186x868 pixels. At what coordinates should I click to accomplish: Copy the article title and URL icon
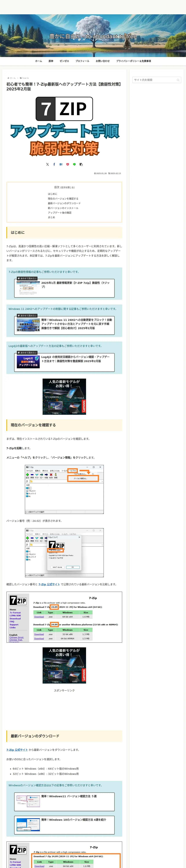(x=81, y=164)
